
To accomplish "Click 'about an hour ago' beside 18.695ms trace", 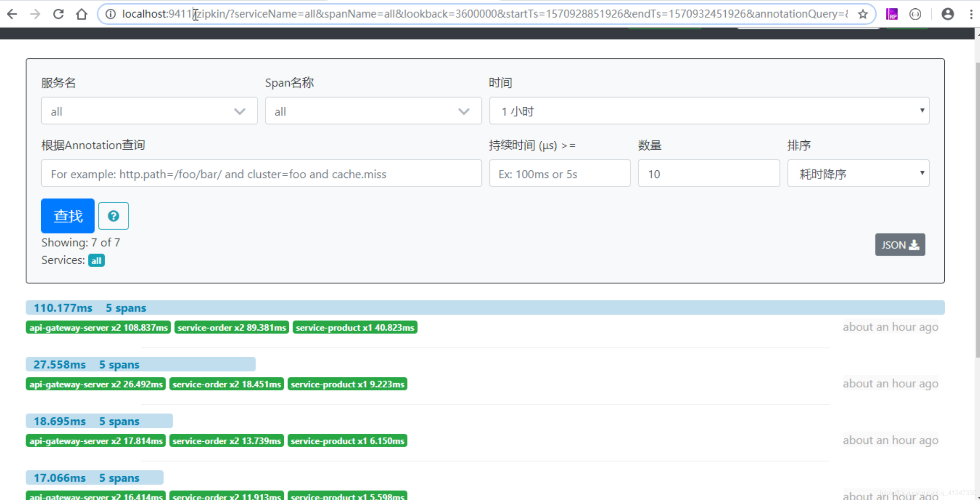I will tap(890, 440).
